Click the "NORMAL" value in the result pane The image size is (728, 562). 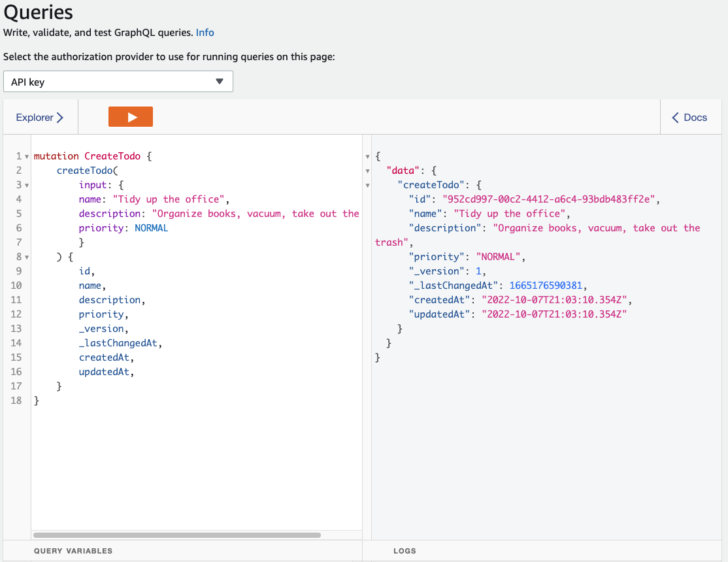pyautogui.click(x=498, y=257)
